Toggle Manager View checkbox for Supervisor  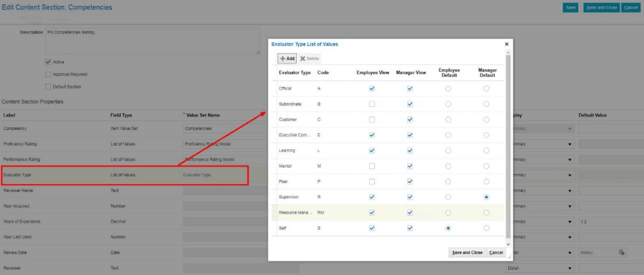[410, 197]
